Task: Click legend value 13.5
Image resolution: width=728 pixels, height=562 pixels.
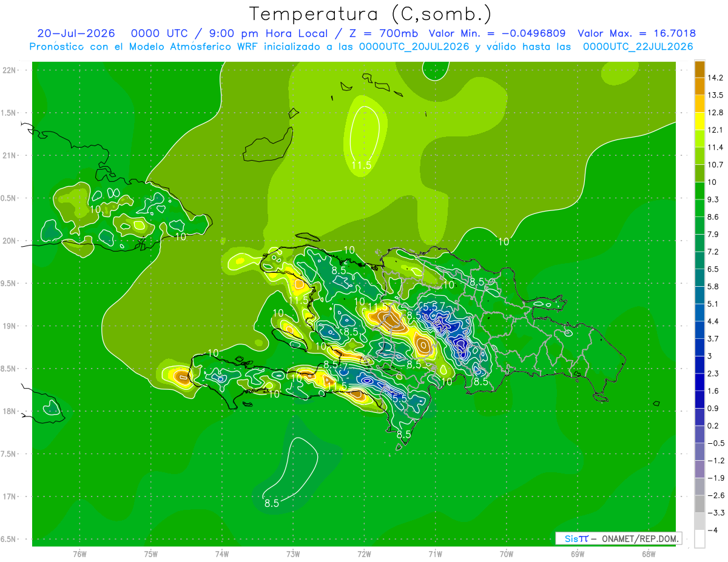Action: [715, 95]
